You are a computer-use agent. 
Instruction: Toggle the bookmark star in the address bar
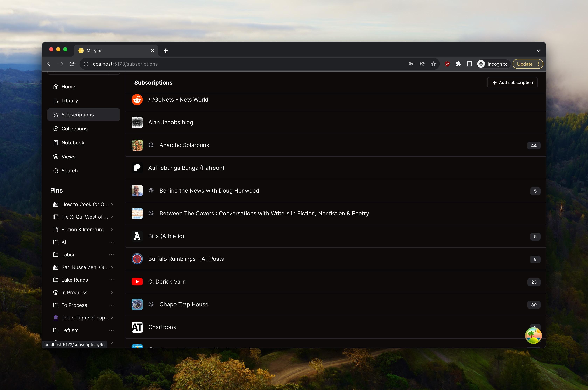(x=433, y=64)
